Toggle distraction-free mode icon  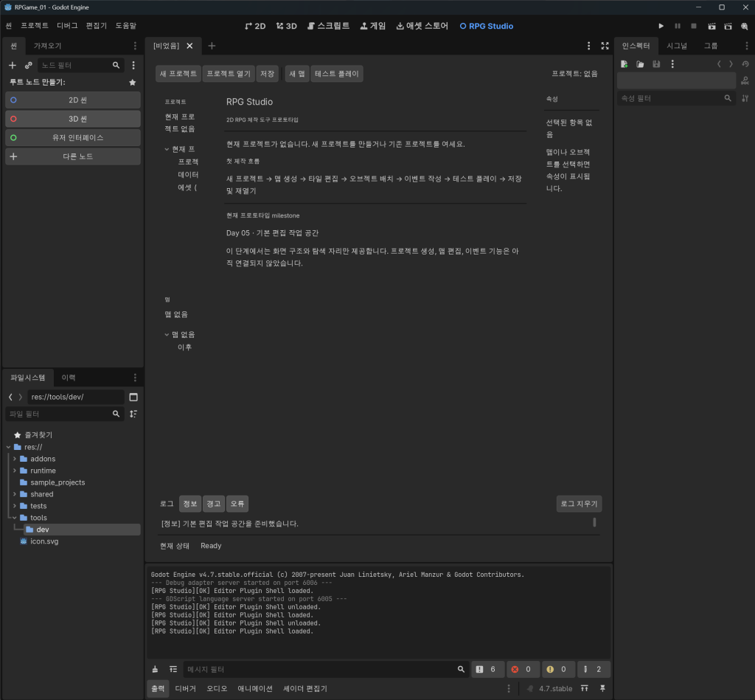pos(605,46)
